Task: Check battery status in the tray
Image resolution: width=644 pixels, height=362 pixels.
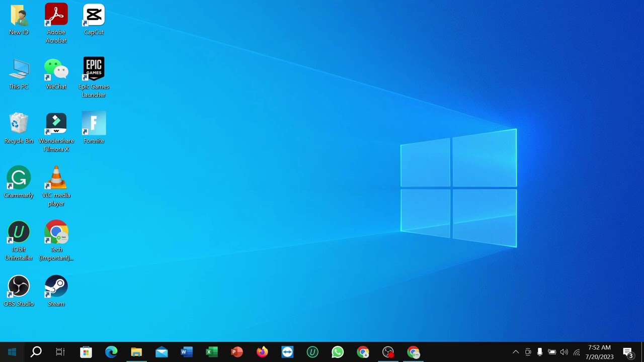Action: (x=552, y=352)
